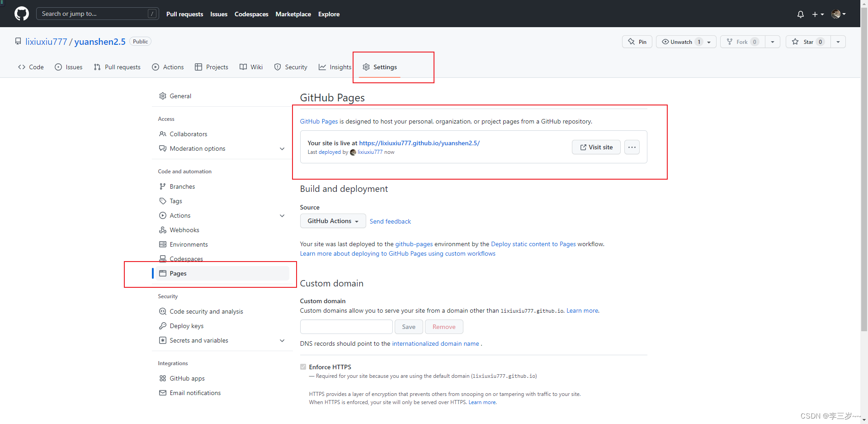Click the custom domain text field
The image size is (868, 424).
[346, 327]
